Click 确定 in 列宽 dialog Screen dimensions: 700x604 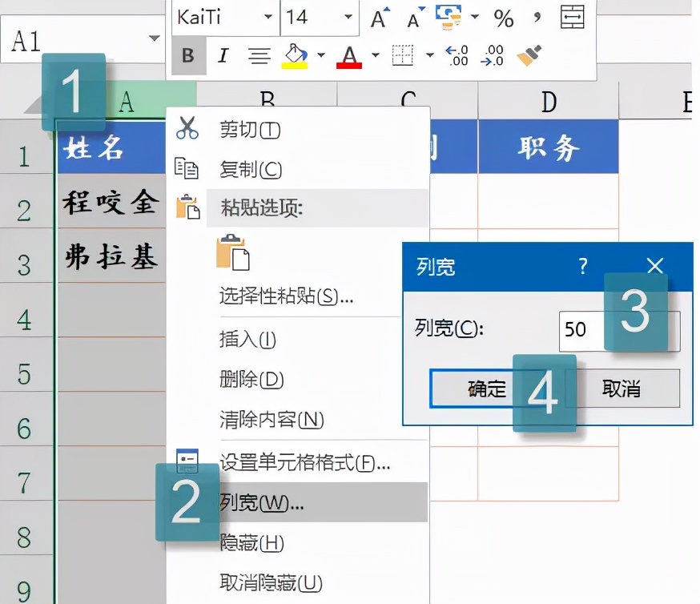487,389
